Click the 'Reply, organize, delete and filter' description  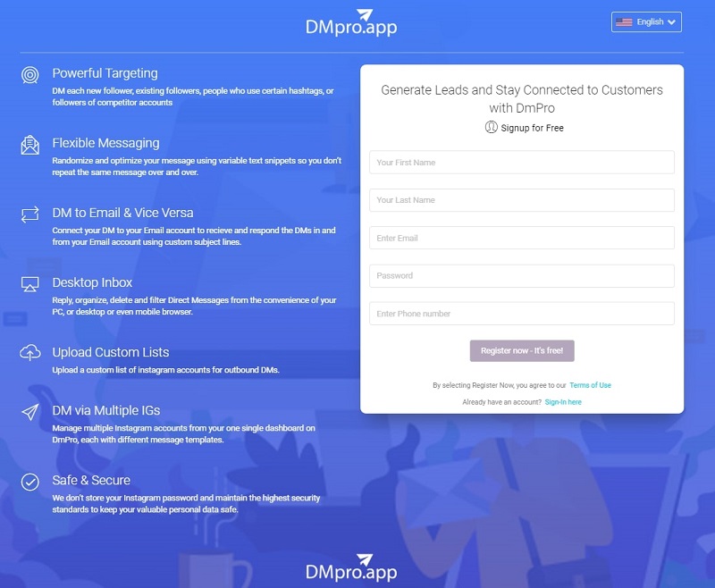194,306
